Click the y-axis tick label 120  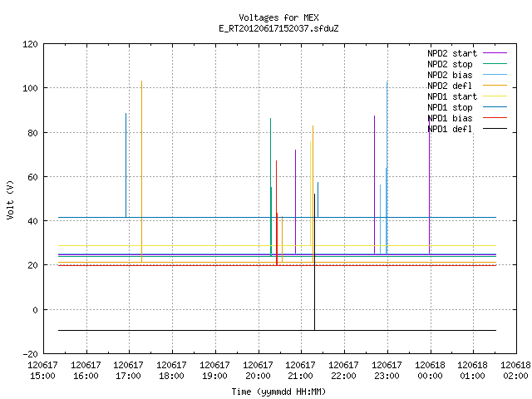point(30,44)
